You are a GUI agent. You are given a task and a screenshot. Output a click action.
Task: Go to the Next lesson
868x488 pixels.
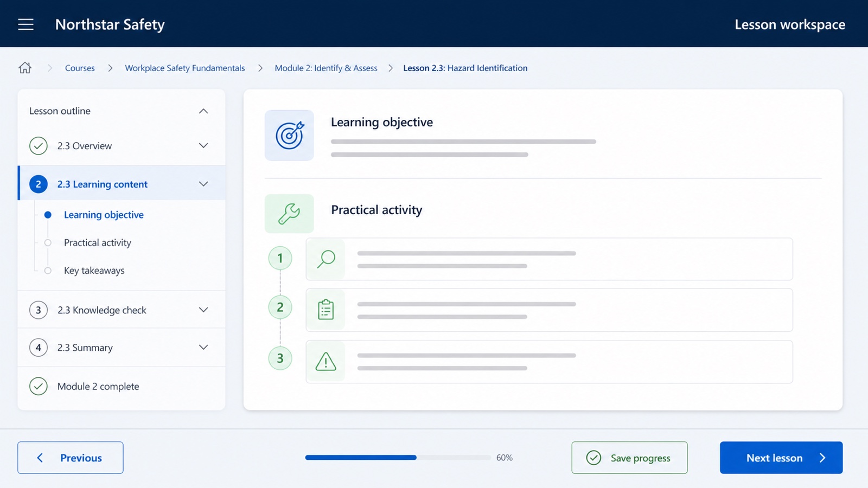[781, 458]
